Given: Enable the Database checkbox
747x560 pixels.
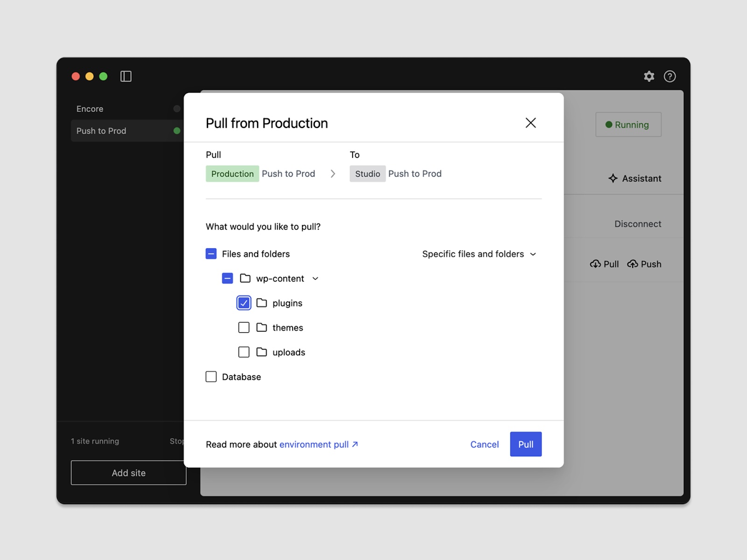Looking at the screenshot, I should pyautogui.click(x=211, y=377).
